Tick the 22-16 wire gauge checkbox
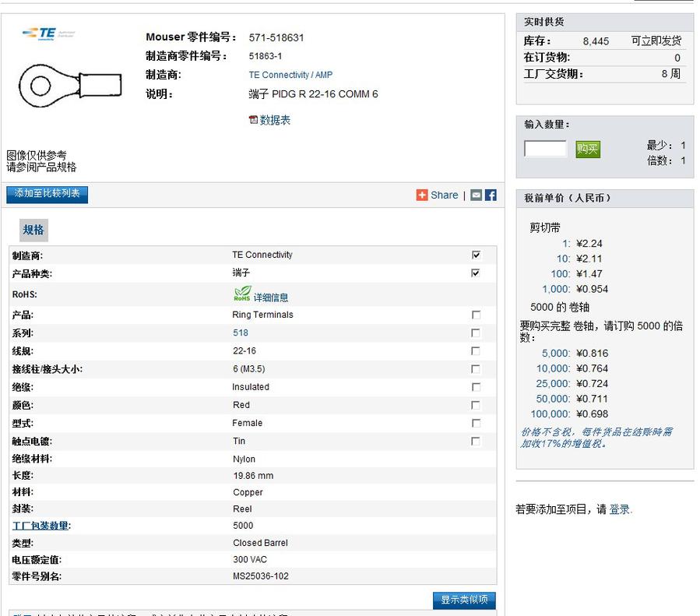Screen dimensions: 700x616 click(476, 351)
